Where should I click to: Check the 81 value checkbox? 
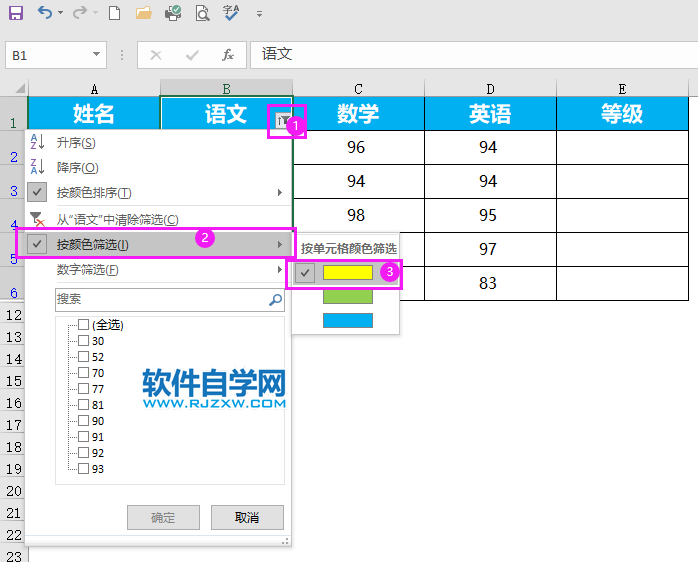pyautogui.click(x=83, y=405)
